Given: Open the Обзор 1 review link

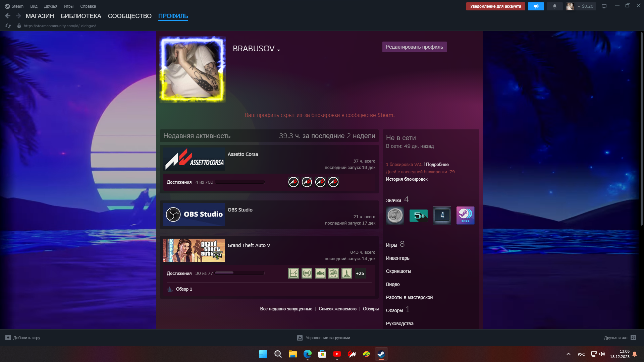Looking at the screenshot, I should 184,289.
